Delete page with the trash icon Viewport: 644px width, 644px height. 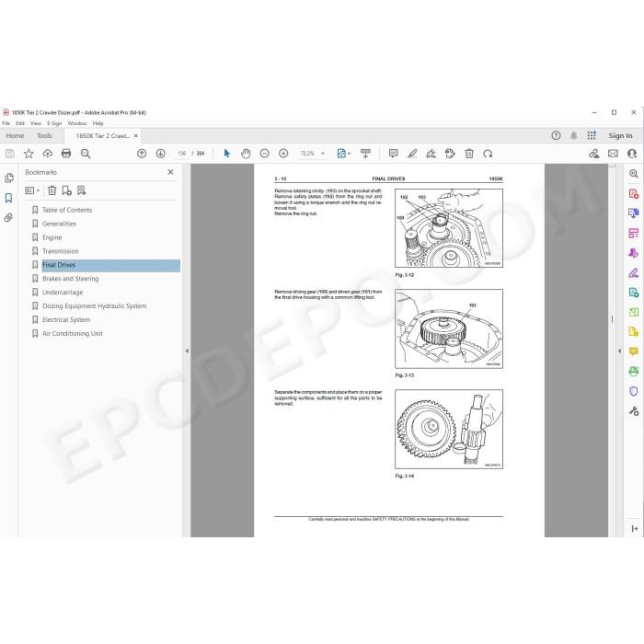(469, 154)
